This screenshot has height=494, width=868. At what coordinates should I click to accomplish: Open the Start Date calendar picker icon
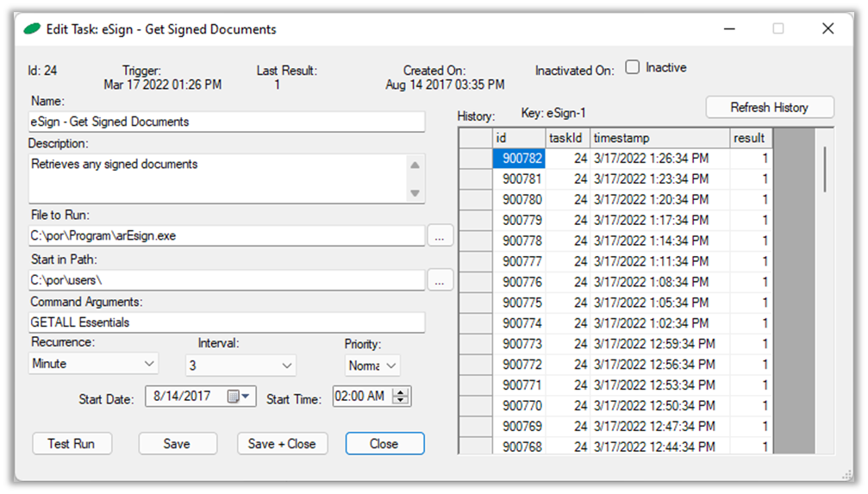click(234, 397)
